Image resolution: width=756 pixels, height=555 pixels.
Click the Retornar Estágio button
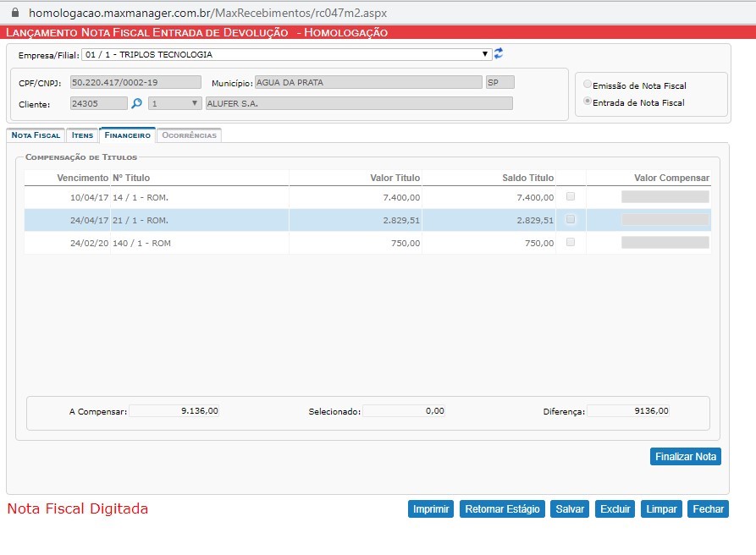(x=502, y=508)
